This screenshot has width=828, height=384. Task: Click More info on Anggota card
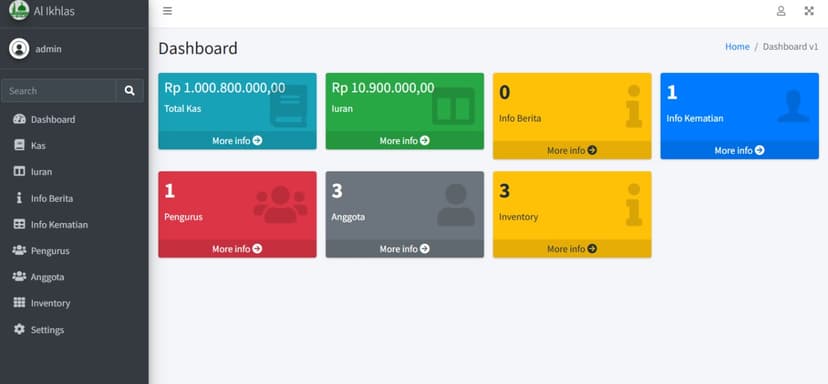(x=404, y=249)
